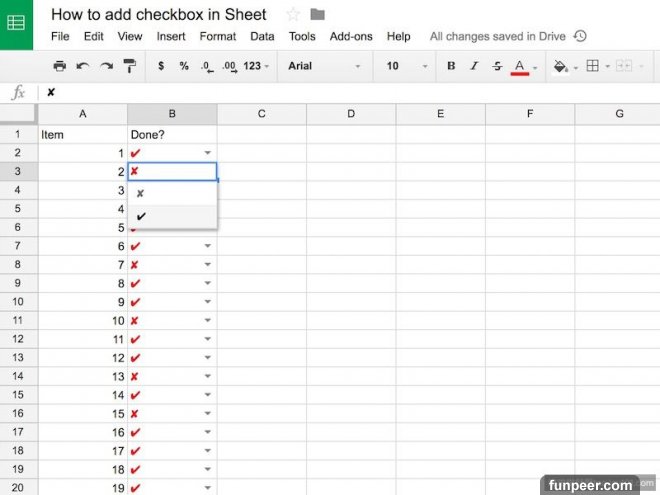The width and height of the screenshot is (660, 495).
Task: Apply Strikethrough formatting
Action: pos(497,66)
